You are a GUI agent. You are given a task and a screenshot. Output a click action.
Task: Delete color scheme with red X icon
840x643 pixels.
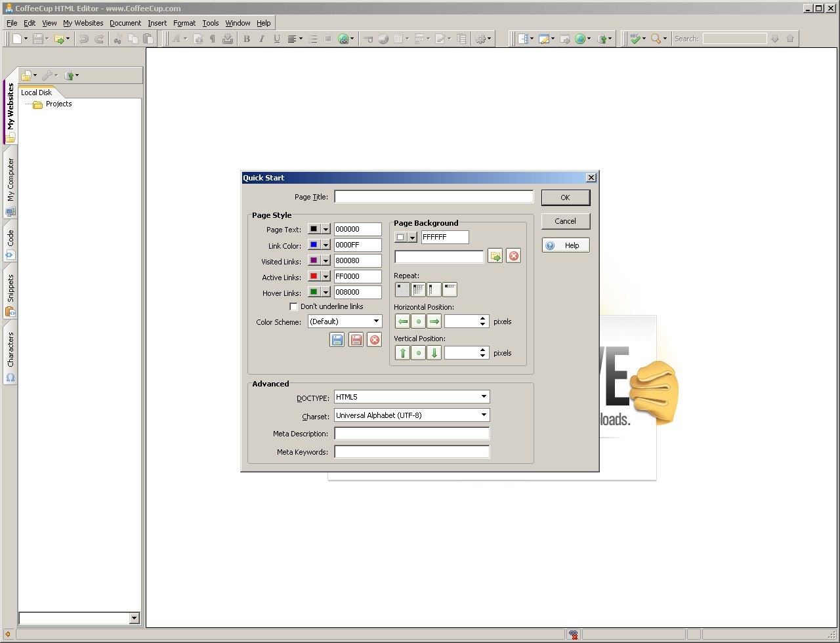coord(375,339)
